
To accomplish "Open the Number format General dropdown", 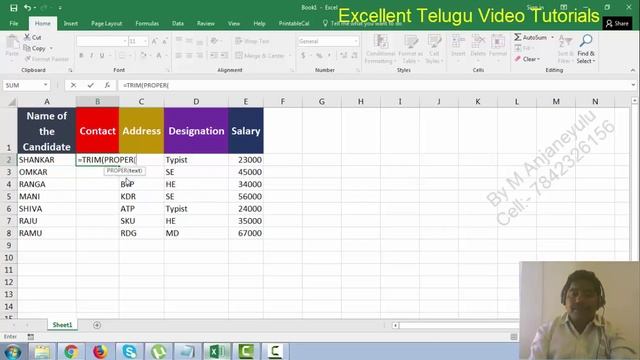I will (x=356, y=41).
